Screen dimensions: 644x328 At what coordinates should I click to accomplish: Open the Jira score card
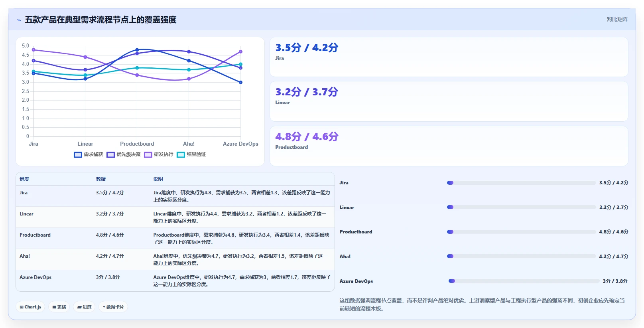click(449, 57)
